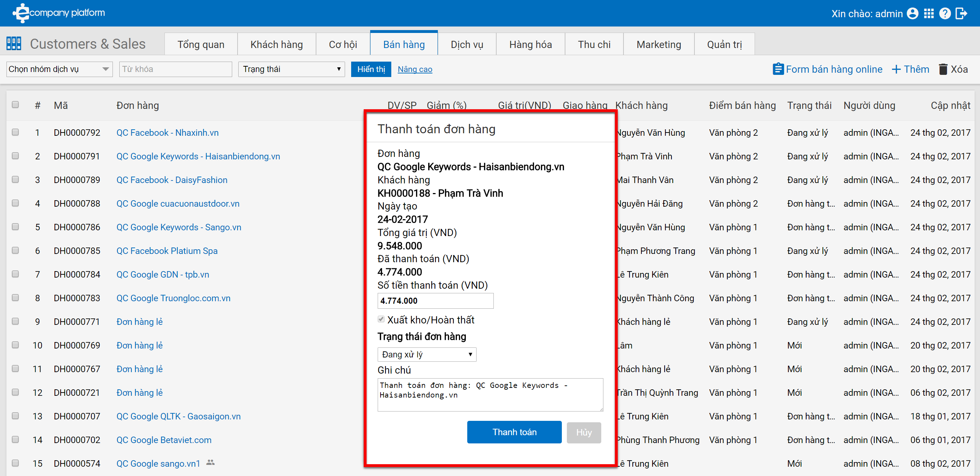980x476 pixels.
Task: Click the Số tiền thanh toán amount field
Action: pos(435,301)
